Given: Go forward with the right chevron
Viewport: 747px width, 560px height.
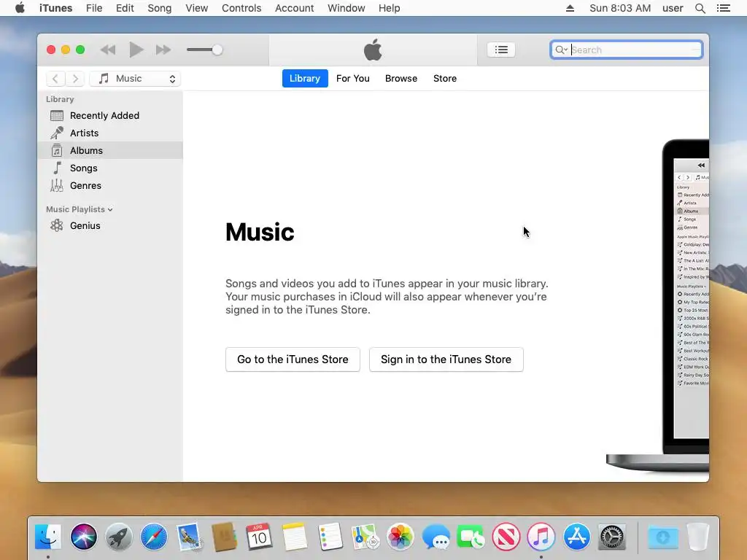Looking at the screenshot, I should point(75,79).
